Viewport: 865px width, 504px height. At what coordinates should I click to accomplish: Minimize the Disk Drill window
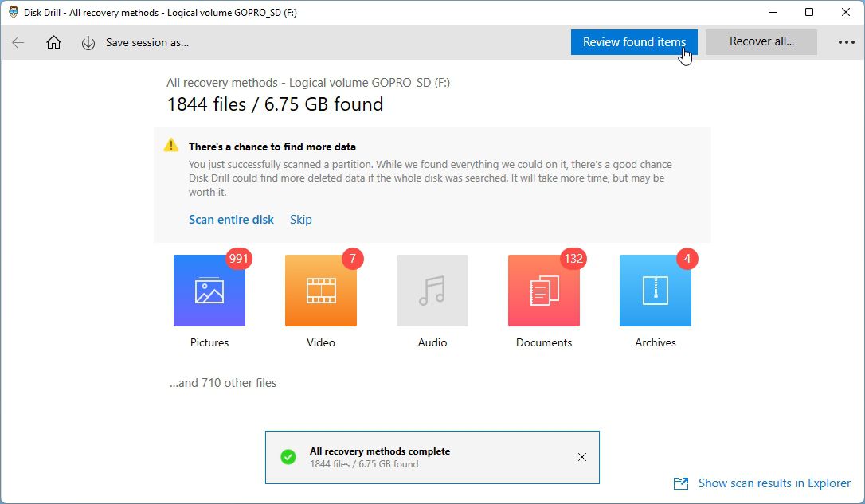tap(773, 12)
